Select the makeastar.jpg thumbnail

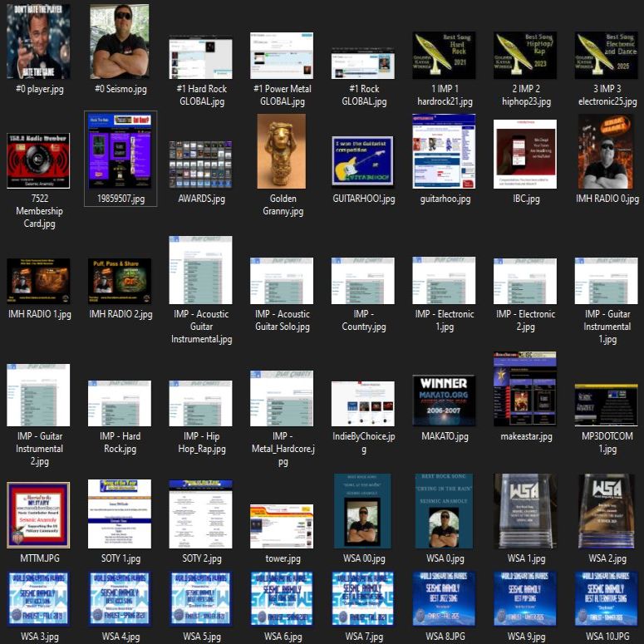525,389
